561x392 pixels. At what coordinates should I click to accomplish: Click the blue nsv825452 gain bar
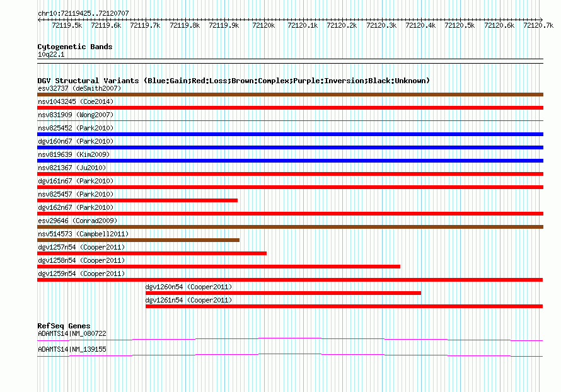point(290,134)
